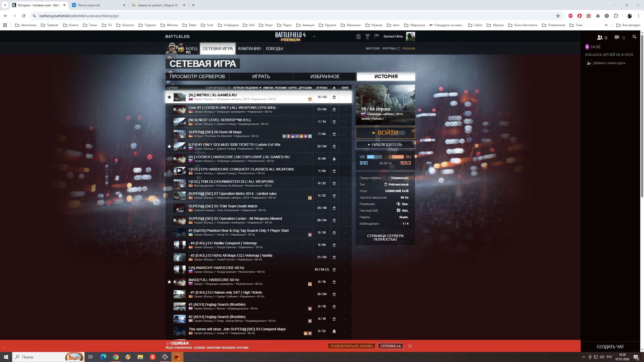Screen dimensions: 644x362
Task: Expand the EA [0] friends group
Action: 595,47
